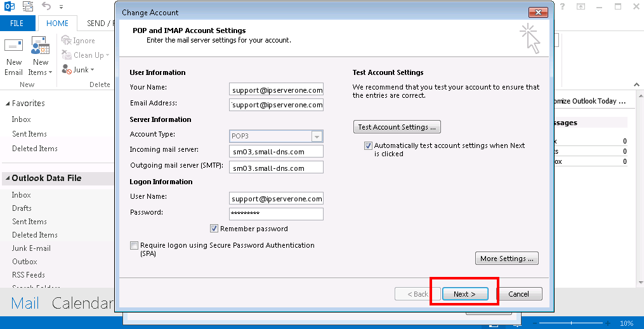The width and height of the screenshot is (644, 329).
Task: Open the FILE tab
Action: (x=17, y=23)
